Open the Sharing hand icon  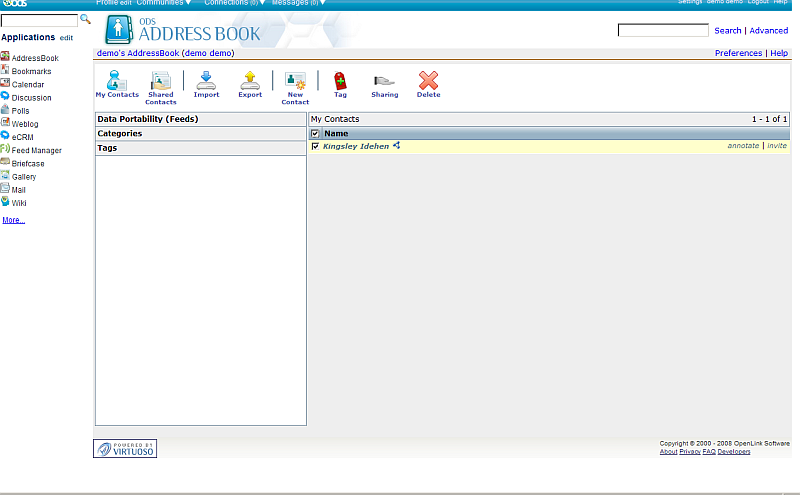click(384, 81)
